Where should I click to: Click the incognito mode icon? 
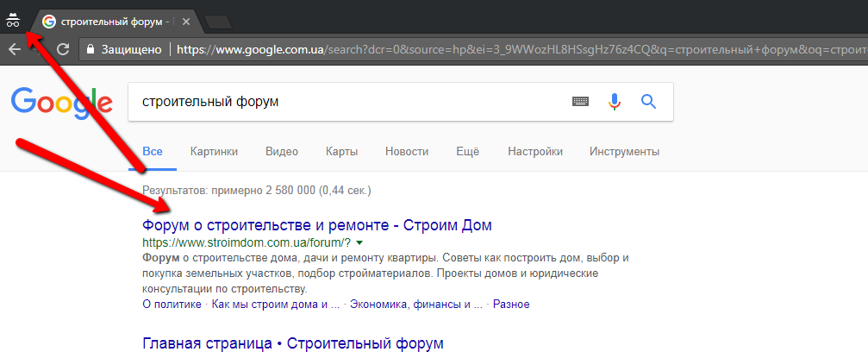pos(12,21)
